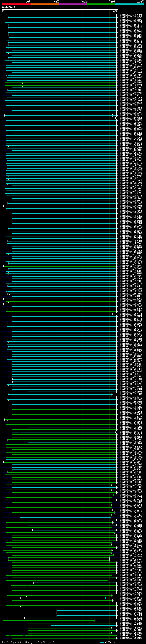Select the UniRef100_P34737 label
146x644 pixels.
click(x=131, y=417)
